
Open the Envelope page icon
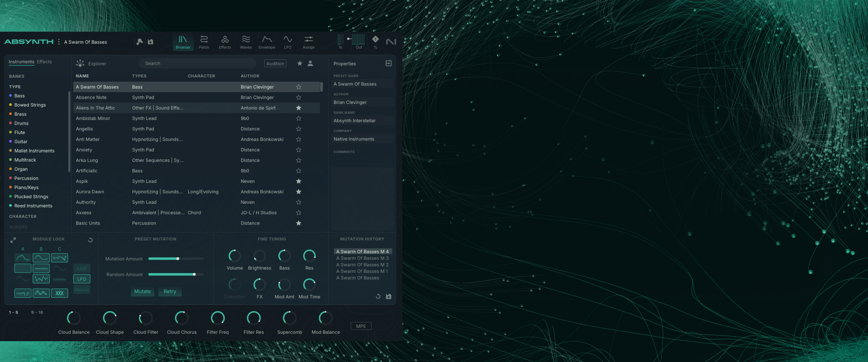tap(267, 42)
